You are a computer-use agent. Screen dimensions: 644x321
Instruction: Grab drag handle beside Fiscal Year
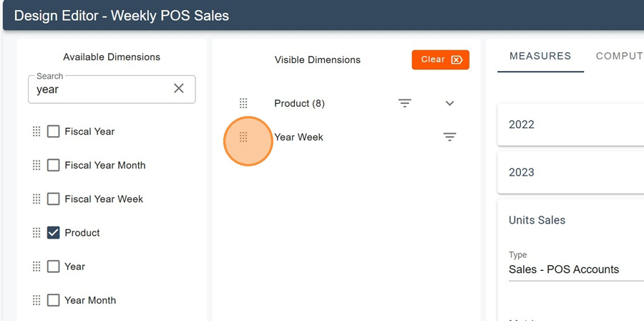point(36,131)
